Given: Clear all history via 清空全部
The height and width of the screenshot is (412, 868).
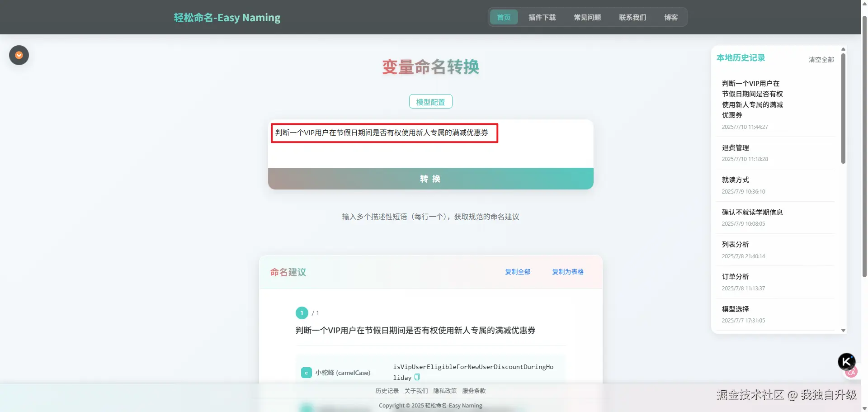Looking at the screenshot, I should [821, 59].
